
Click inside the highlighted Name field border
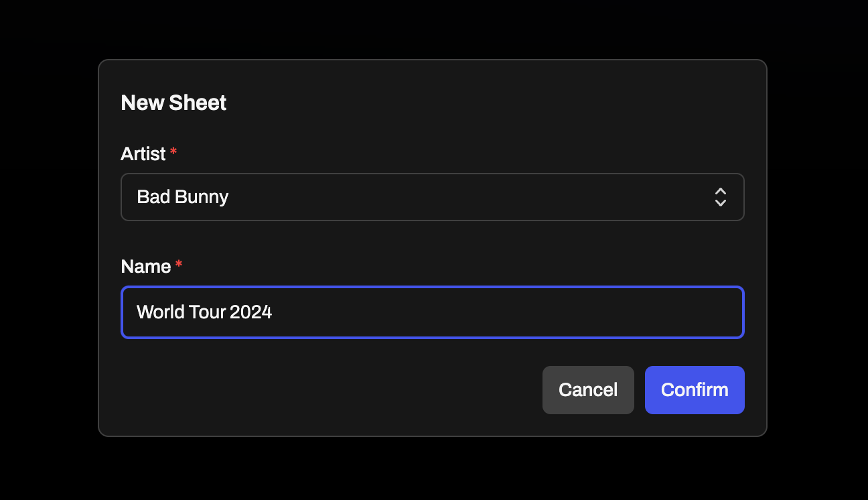tap(433, 312)
